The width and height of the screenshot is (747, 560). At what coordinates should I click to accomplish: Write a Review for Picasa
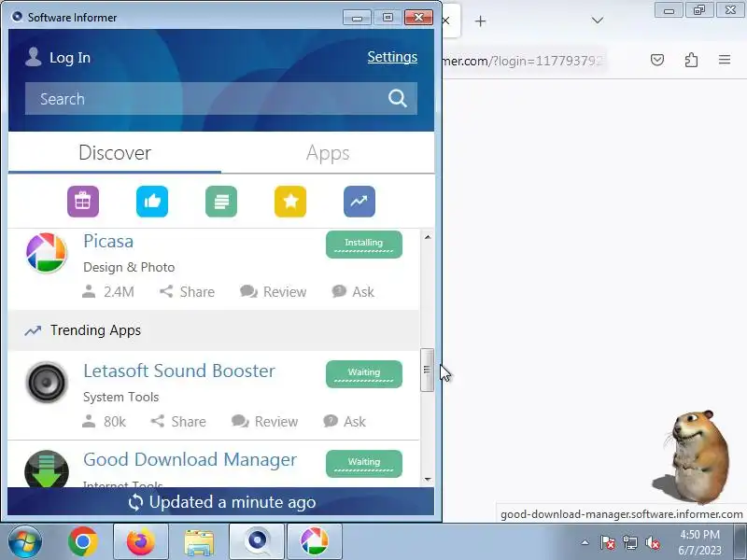click(273, 291)
